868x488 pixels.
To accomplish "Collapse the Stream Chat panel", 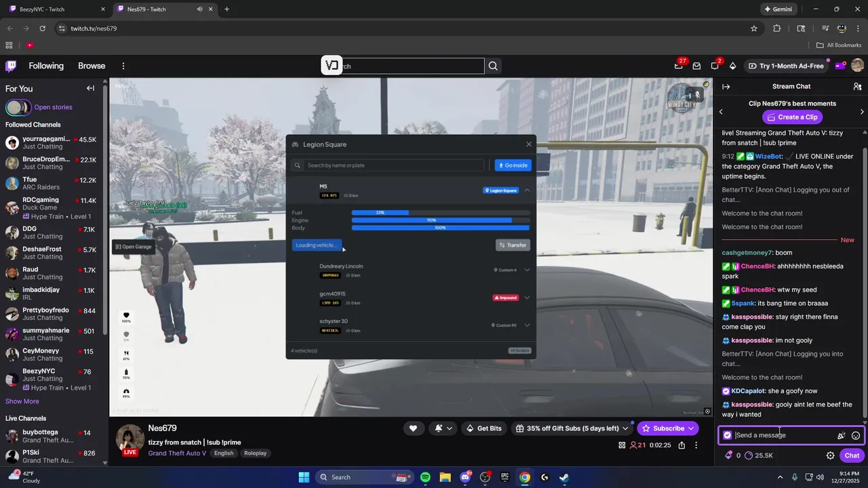I will (726, 87).
